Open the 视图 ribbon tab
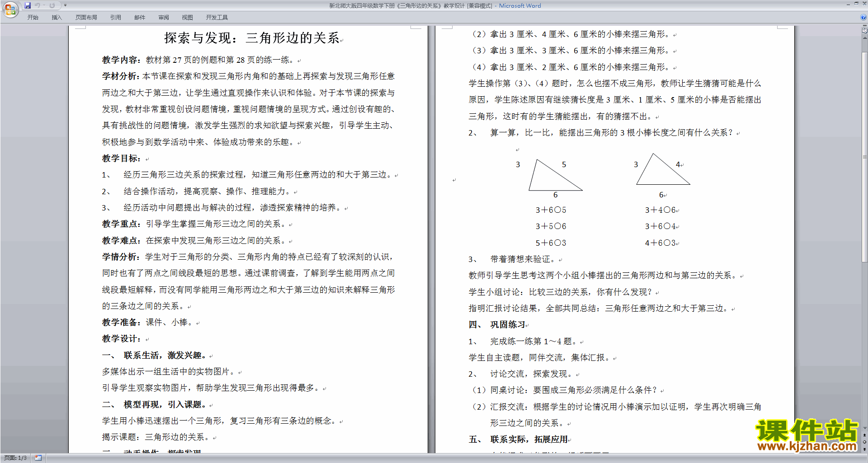This screenshot has width=868, height=463. (x=188, y=18)
